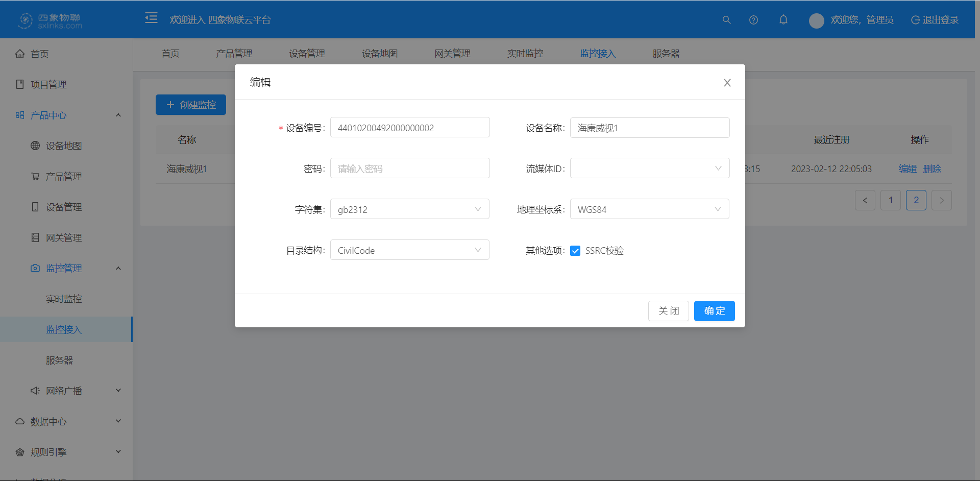Switch to the 网关管理 tab
Viewport: 980px width, 481px height.
click(x=452, y=53)
